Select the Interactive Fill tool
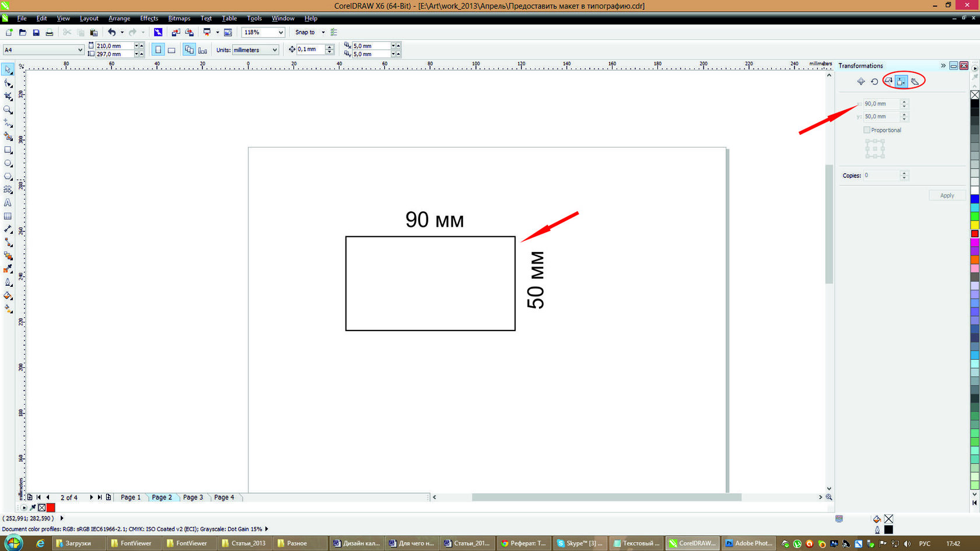980x551 pixels. [x=8, y=309]
